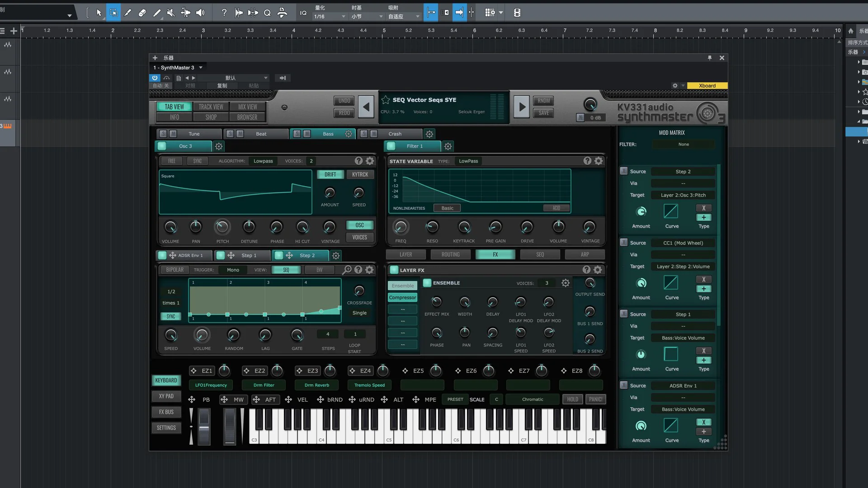Switch to the MIX VIEW tab

pos(247,107)
